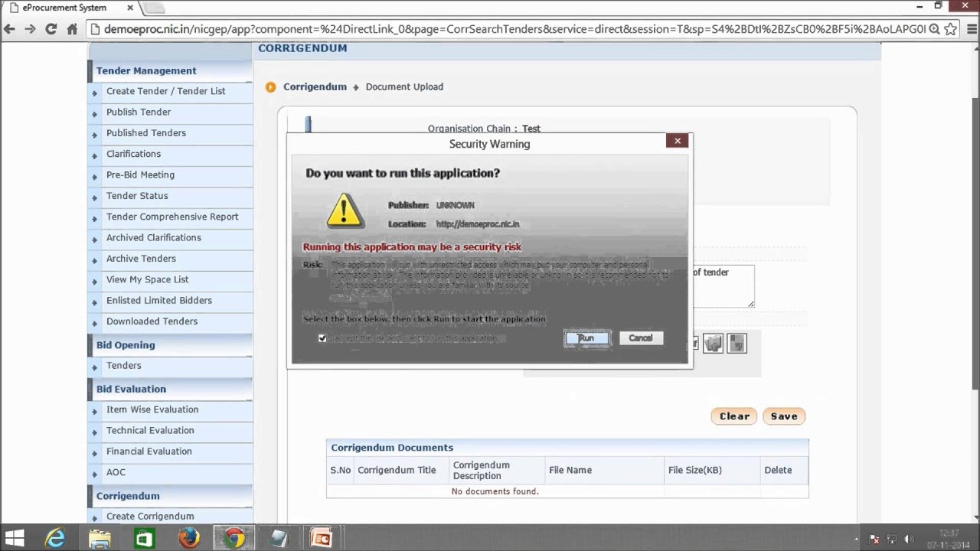Click File Size(KB) column header
The width and height of the screenshot is (980, 551).
click(x=695, y=470)
